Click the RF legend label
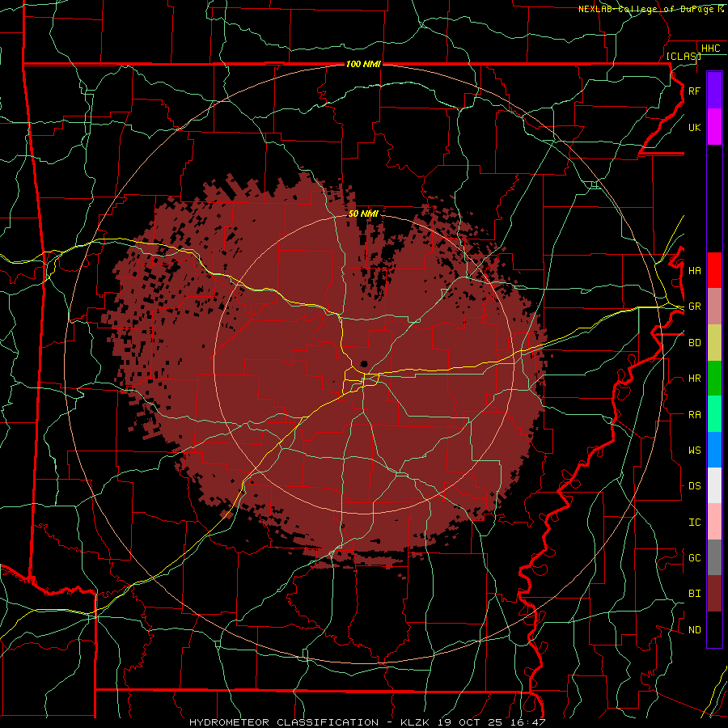Image resolution: width=728 pixels, height=728 pixels. 694,91
